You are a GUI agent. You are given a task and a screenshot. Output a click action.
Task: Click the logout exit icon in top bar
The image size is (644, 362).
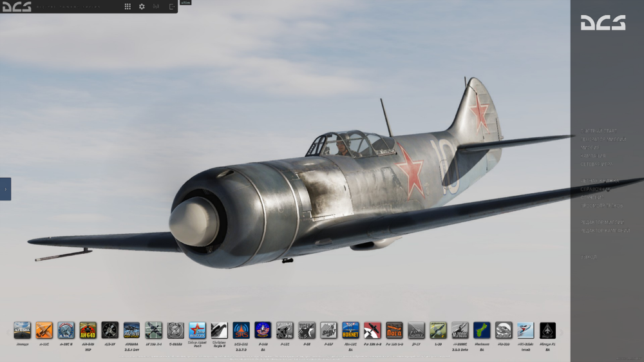[x=172, y=6]
